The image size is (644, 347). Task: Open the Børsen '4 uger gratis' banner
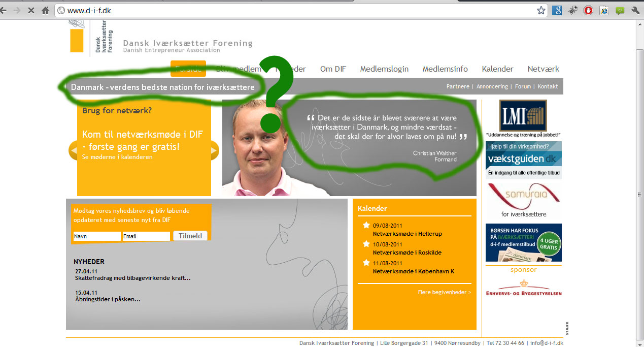pos(523,243)
